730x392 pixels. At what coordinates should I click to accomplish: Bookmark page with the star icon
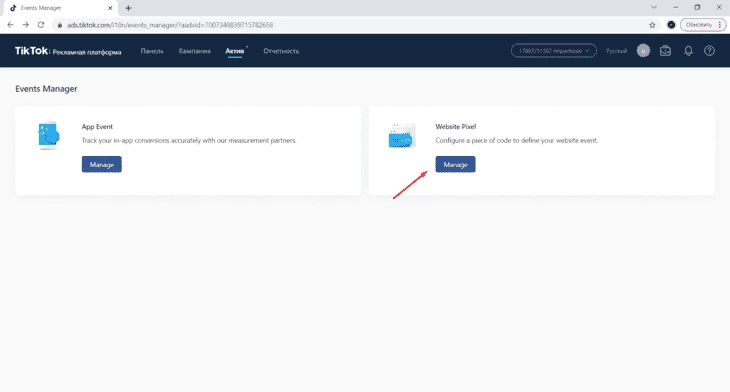coord(652,25)
